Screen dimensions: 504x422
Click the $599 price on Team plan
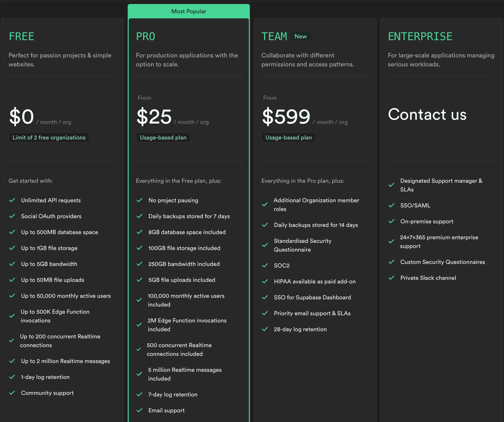coord(286,116)
